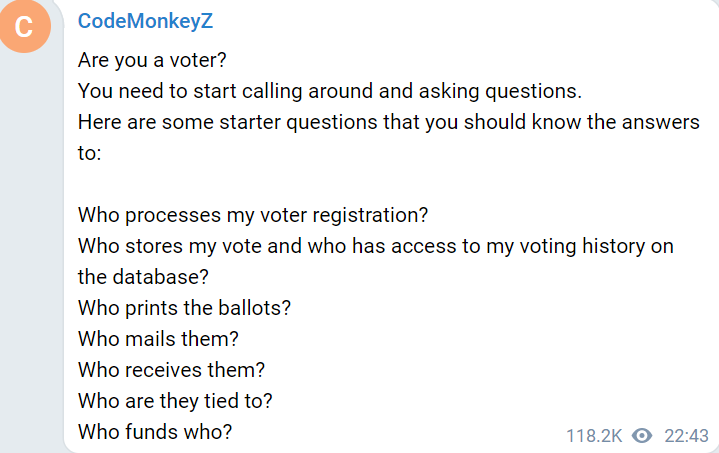Image resolution: width=719 pixels, height=453 pixels.
Task: Click the line 'Who mails them?'
Action: click(x=158, y=339)
